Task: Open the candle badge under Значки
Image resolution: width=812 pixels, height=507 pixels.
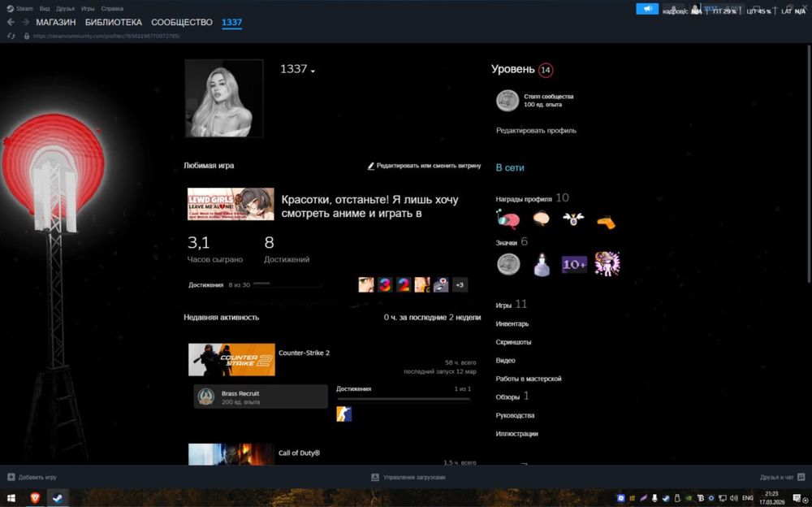Action: 542,264
